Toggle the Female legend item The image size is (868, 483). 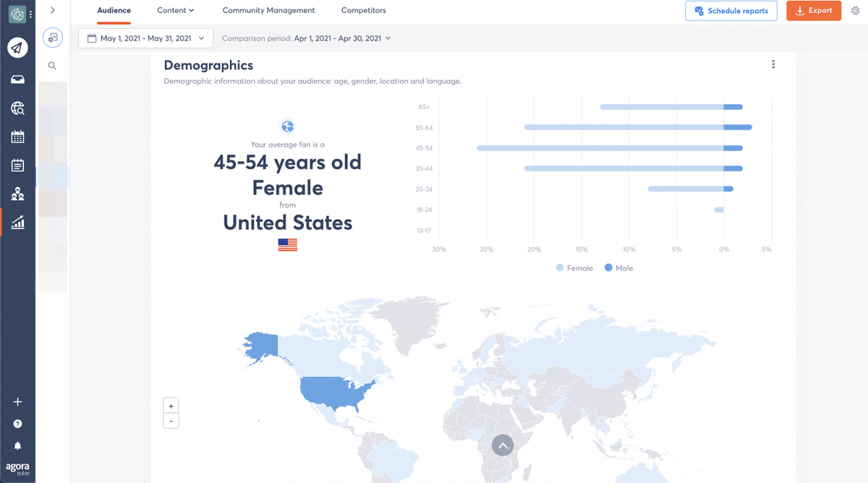575,268
